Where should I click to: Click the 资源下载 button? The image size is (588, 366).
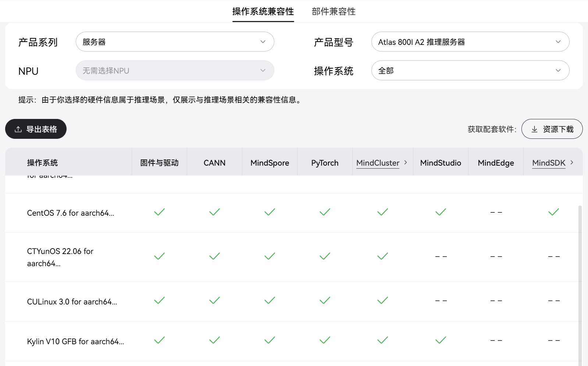pos(552,129)
